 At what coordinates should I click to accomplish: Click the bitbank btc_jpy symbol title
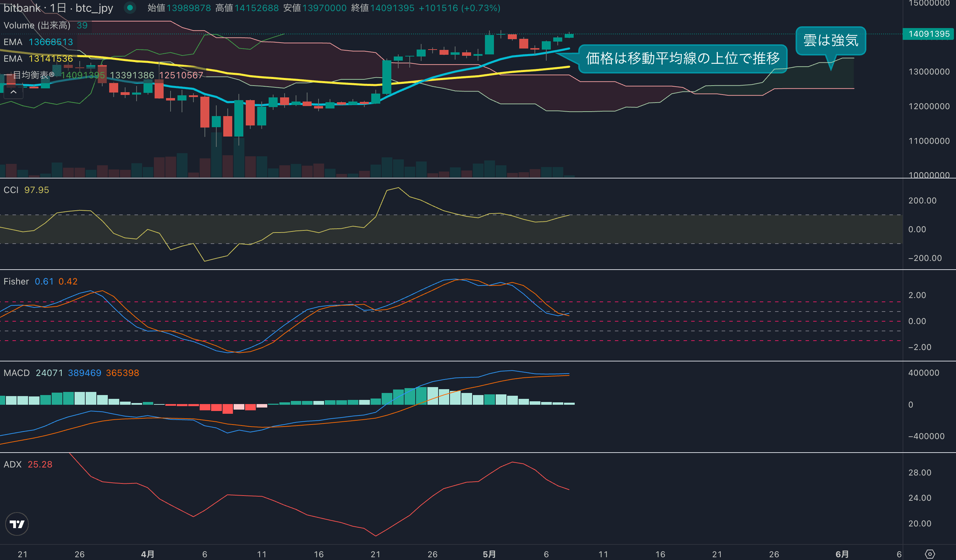coord(58,8)
